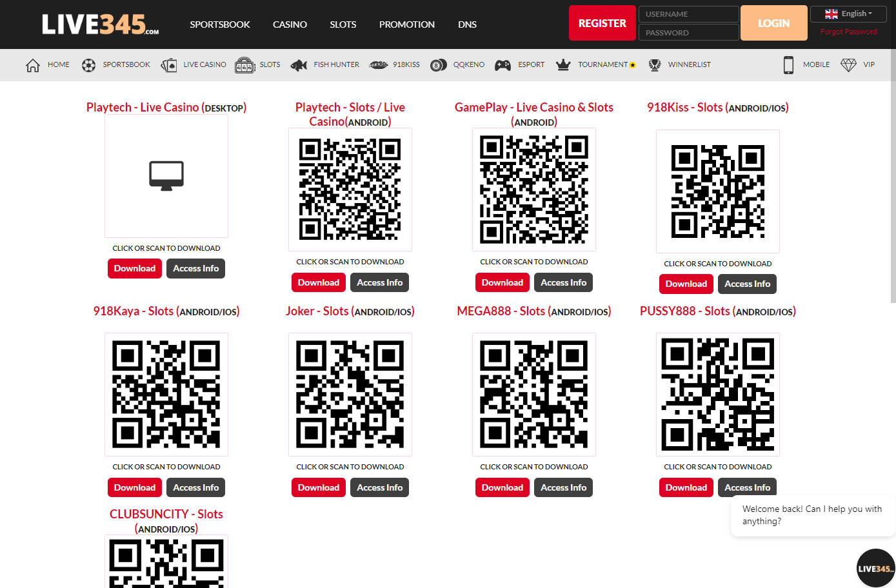The width and height of the screenshot is (896, 588).
Task: Click the Tournament crown icon
Action: click(563, 65)
